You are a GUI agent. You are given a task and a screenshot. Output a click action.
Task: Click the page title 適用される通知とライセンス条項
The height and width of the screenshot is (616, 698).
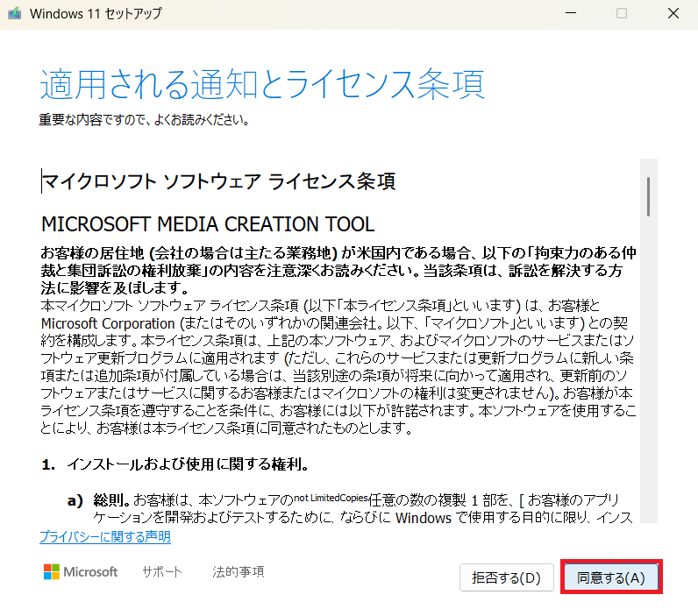coord(262,84)
